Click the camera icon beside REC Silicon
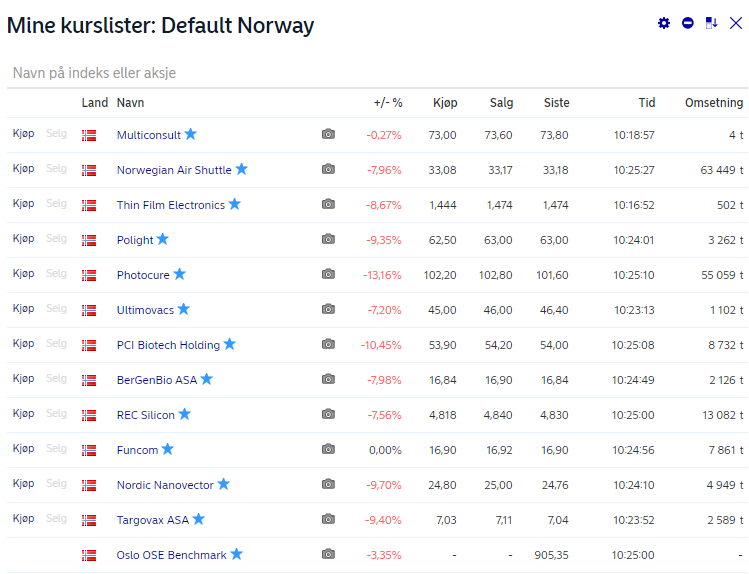 [328, 414]
